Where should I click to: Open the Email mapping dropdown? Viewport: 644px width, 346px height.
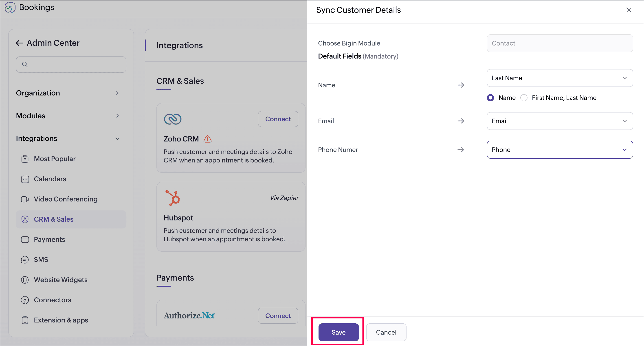coord(560,121)
